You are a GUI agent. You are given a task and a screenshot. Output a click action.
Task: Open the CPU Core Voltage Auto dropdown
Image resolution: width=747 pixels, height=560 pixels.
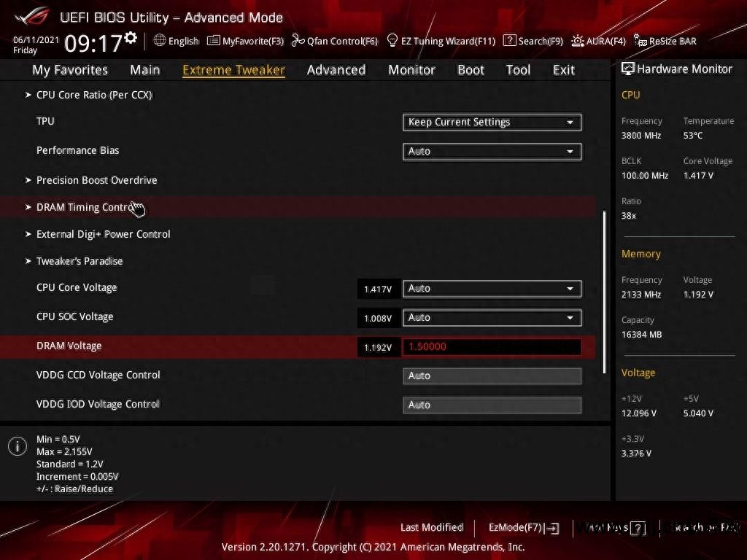click(492, 289)
